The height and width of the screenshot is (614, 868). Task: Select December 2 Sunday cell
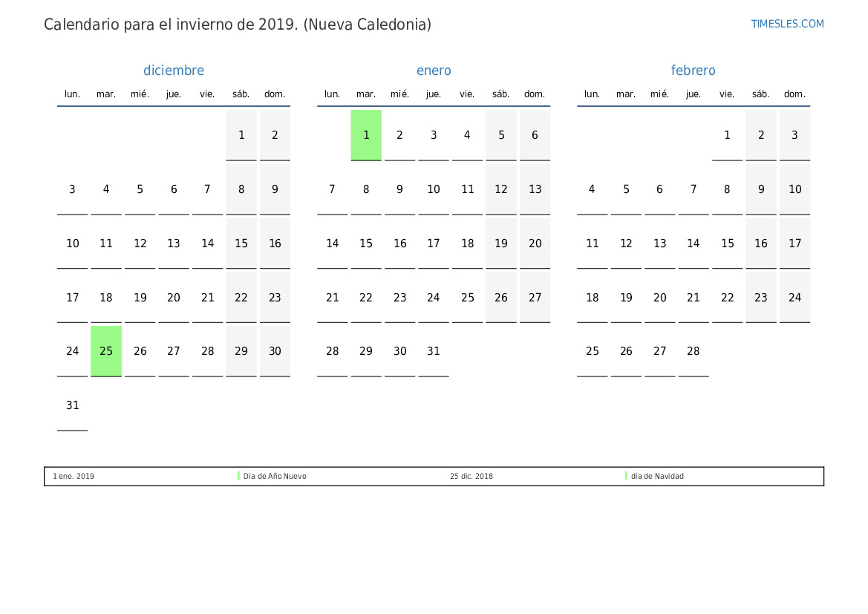pos(275,135)
